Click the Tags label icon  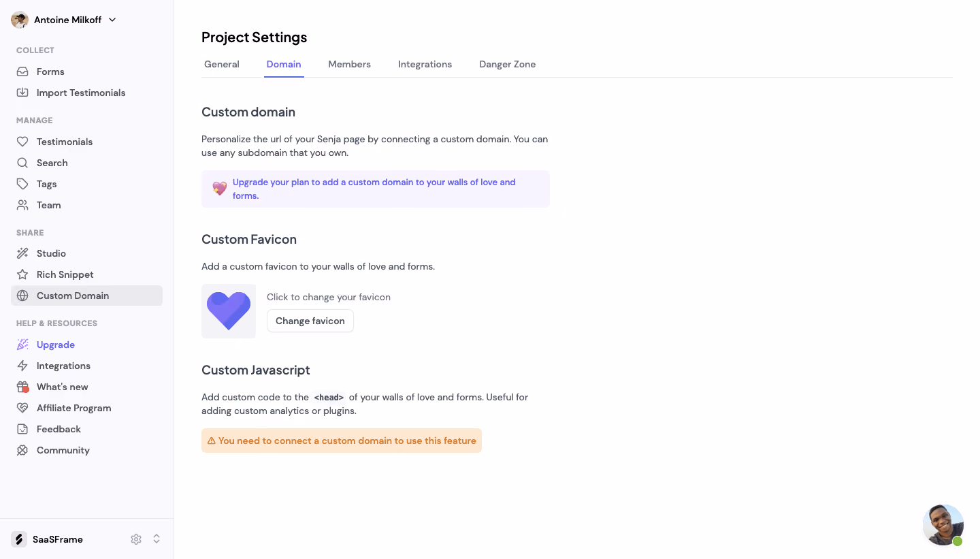22,184
